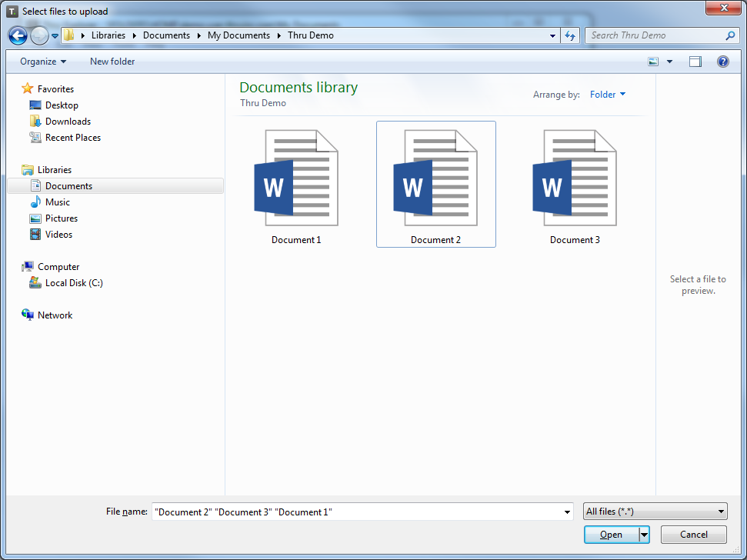The width and height of the screenshot is (747, 560).
Task: Click the Open button
Action: [612, 535]
